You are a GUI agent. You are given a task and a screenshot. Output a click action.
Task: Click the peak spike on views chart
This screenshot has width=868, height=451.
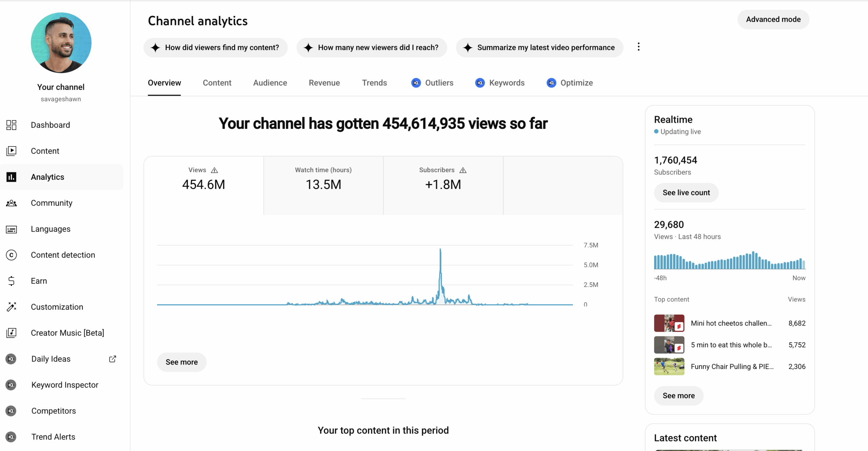tap(440, 250)
